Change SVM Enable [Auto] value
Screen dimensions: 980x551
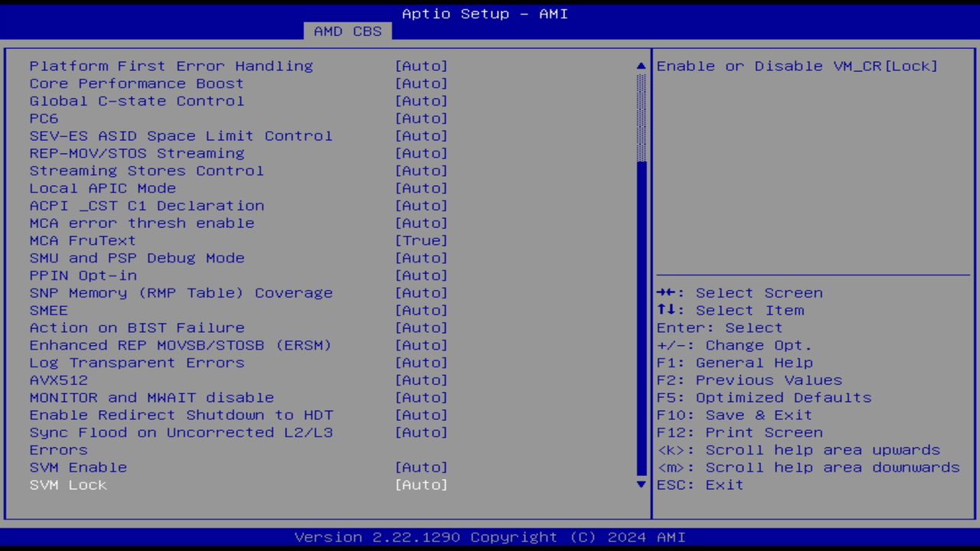(x=421, y=468)
